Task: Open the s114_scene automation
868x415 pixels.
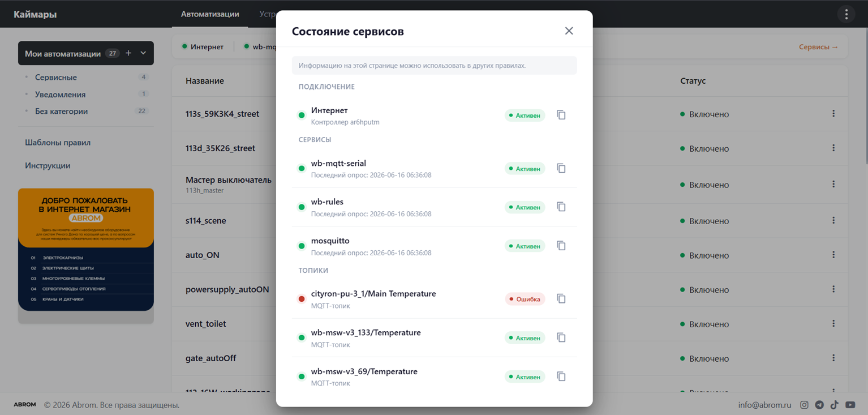Action: [205, 221]
